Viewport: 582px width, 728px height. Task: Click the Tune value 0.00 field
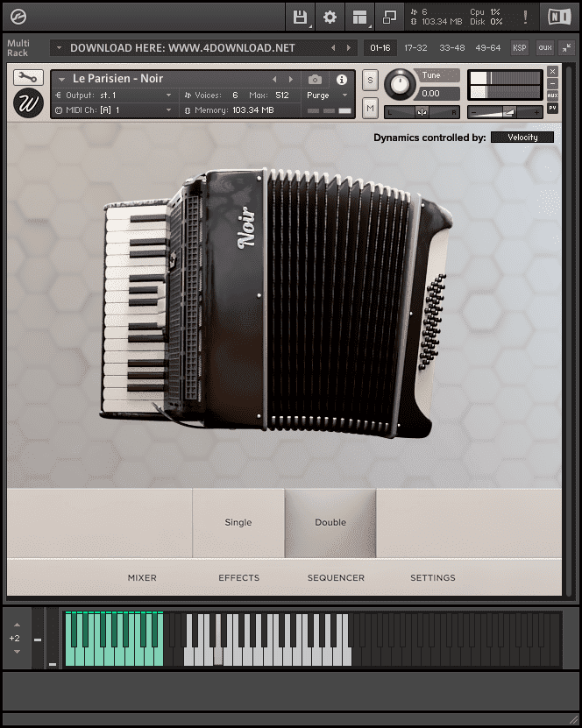point(439,94)
